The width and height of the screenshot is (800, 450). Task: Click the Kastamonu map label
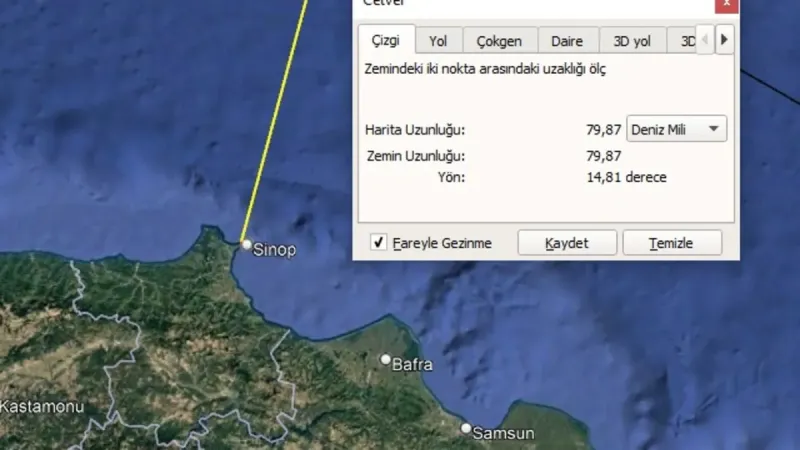pos(42,407)
